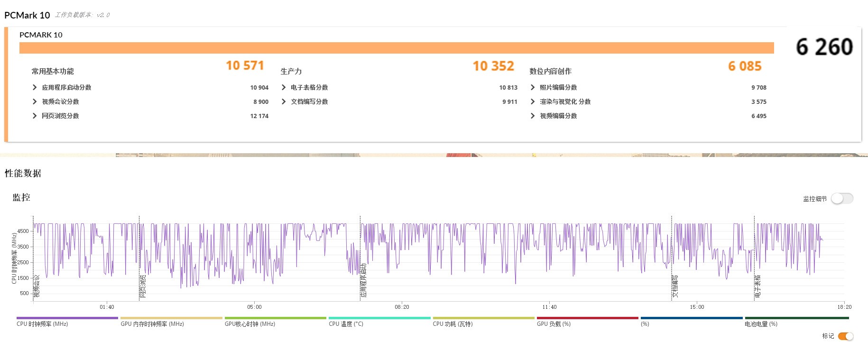The image size is (868, 360).
Task: Click the value 3 575
Action: coord(759,102)
